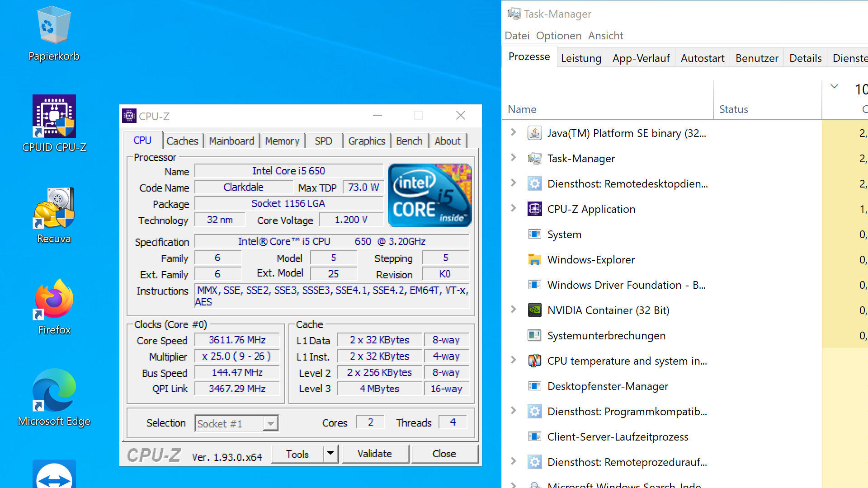
Task: Expand Diensthost Remotedesktopdienste process group
Action: coord(514,183)
